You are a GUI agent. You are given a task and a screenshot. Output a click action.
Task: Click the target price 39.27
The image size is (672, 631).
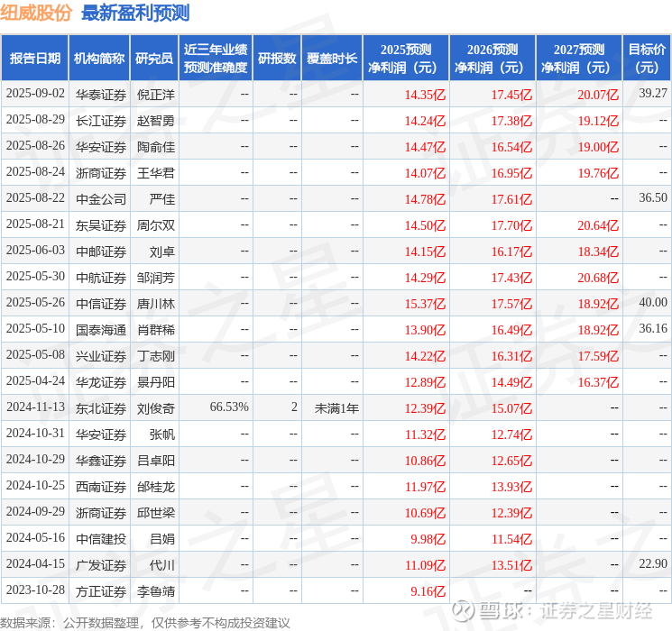point(653,93)
